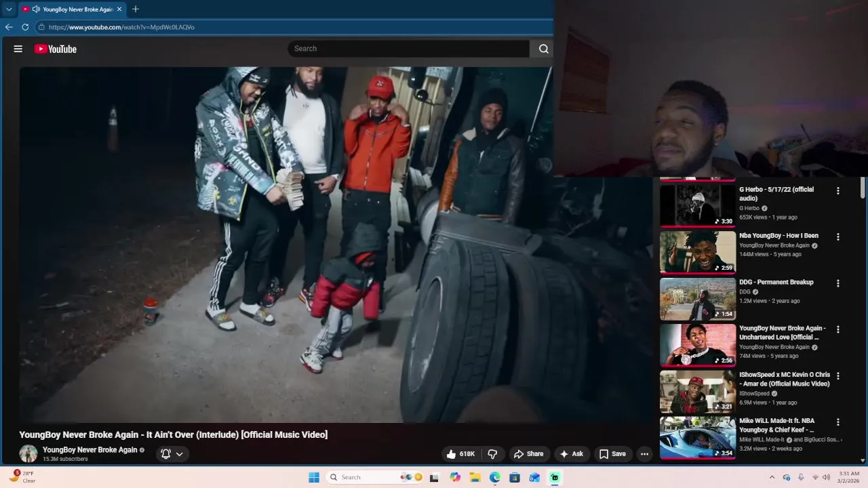Image resolution: width=868 pixels, height=488 pixels.
Task: Open options menu for Unchartered Love video
Action: pos(838,330)
